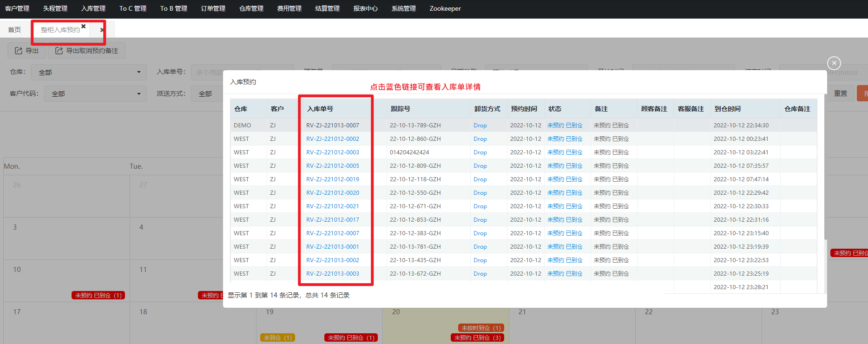Open the 客户管理 menu

pyautogui.click(x=17, y=8)
